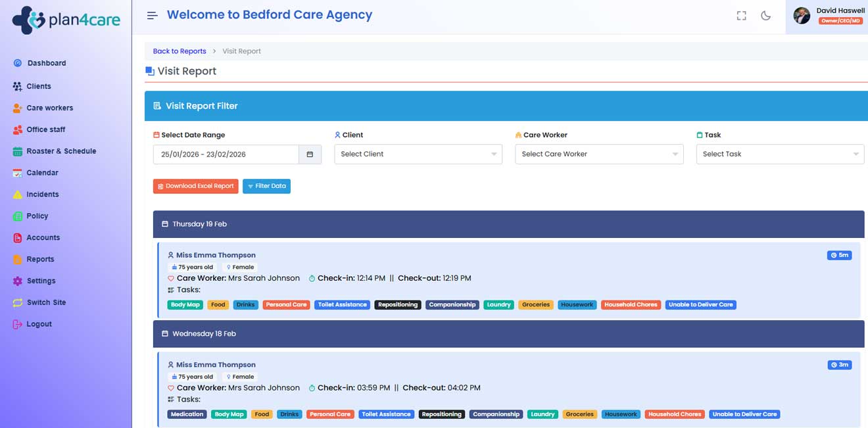Viewport: 868px width, 428px height.
Task: Click the hamburger menu icon
Action: coord(152,16)
